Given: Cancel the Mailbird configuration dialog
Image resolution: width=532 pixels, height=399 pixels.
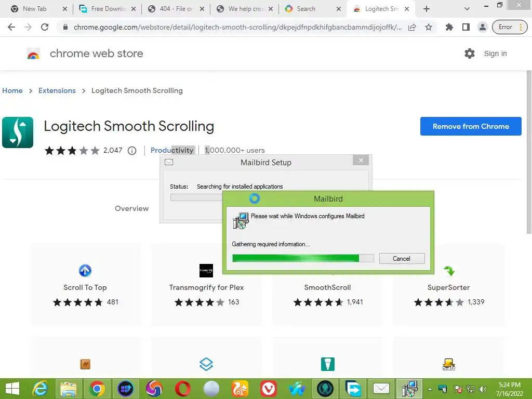Looking at the screenshot, I should tap(402, 259).
